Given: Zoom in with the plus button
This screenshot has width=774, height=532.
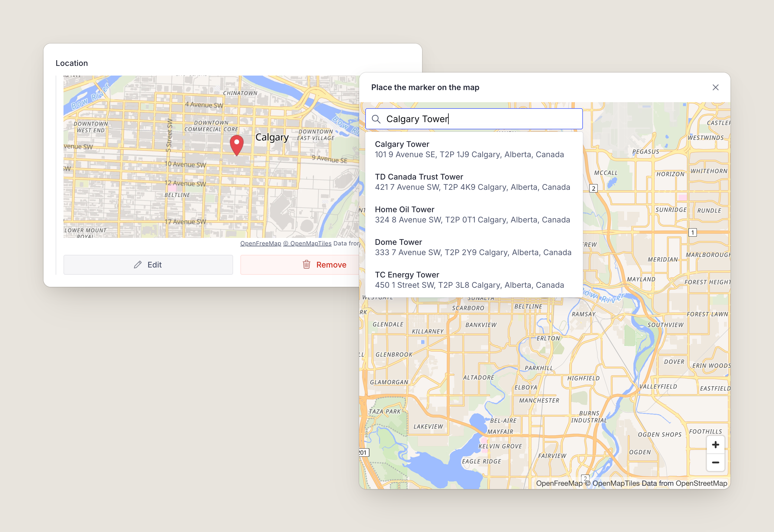Looking at the screenshot, I should pyautogui.click(x=715, y=445).
